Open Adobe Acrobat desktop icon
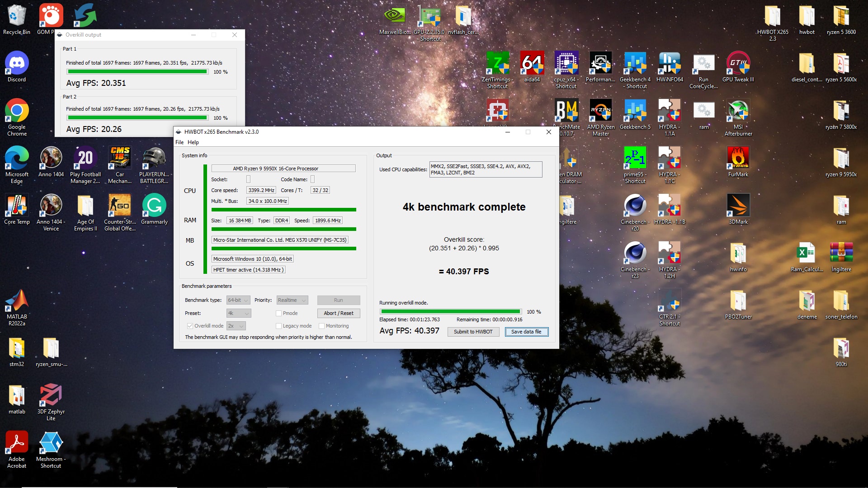The width and height of the screenshot is (868, 488). point(17,450)
